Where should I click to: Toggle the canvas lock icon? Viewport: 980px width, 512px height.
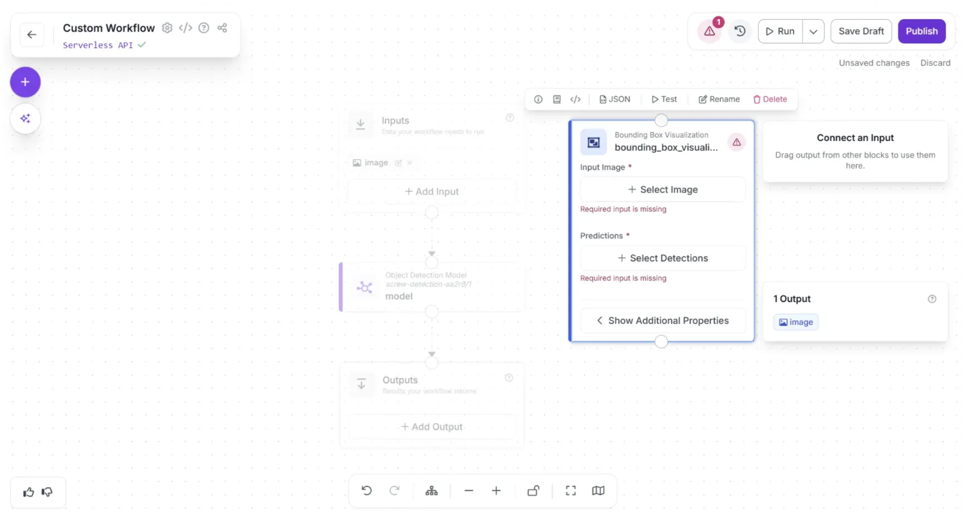click(533, 491)
